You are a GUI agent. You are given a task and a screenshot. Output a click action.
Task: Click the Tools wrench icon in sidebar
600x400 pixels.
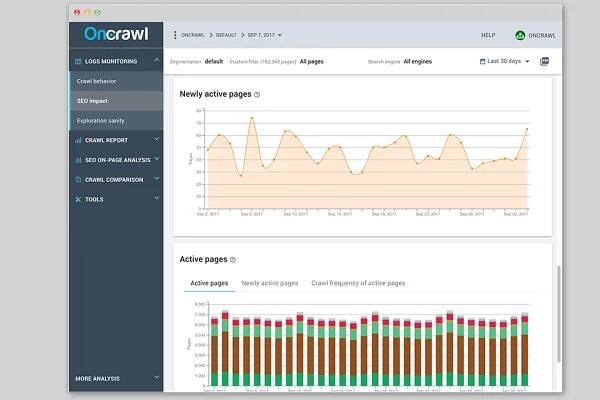78,199
